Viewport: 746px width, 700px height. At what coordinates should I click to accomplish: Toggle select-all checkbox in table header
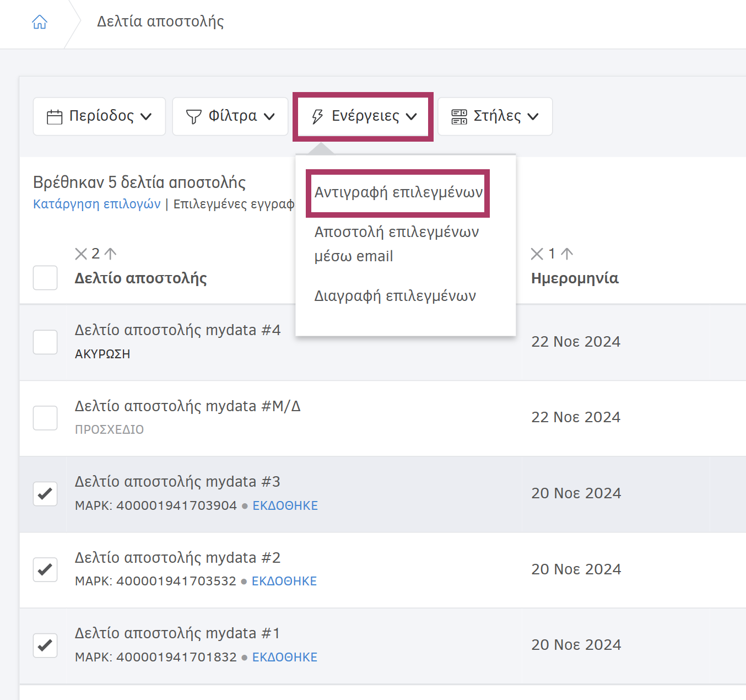(x=45, y=278)
